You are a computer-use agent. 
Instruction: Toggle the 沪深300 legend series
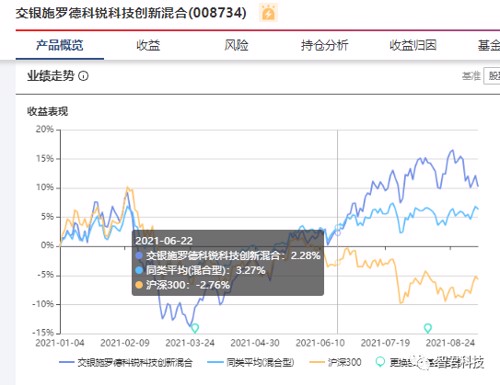[x=335, y=362]
